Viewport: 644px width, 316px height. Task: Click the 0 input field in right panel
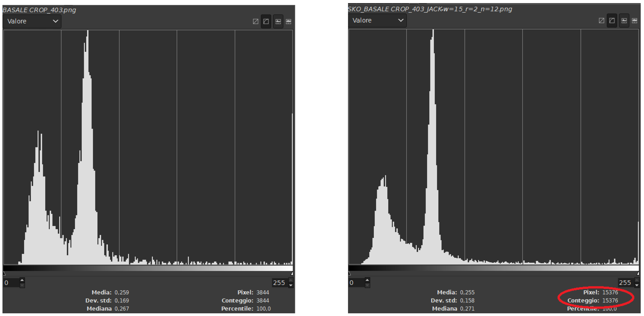click(356, 283)
